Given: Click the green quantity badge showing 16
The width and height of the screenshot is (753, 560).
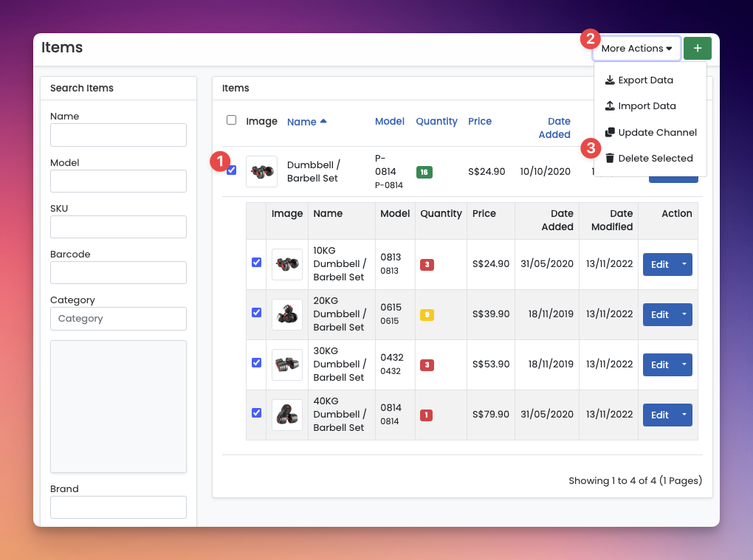Looking at the screenshot, I should (424, 172).
